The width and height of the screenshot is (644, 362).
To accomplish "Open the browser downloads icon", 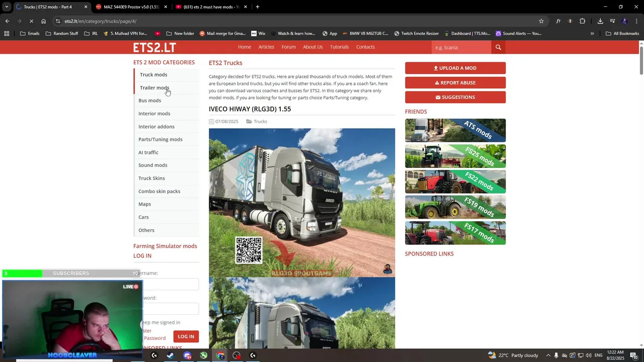I will click(x=600, y=21).
